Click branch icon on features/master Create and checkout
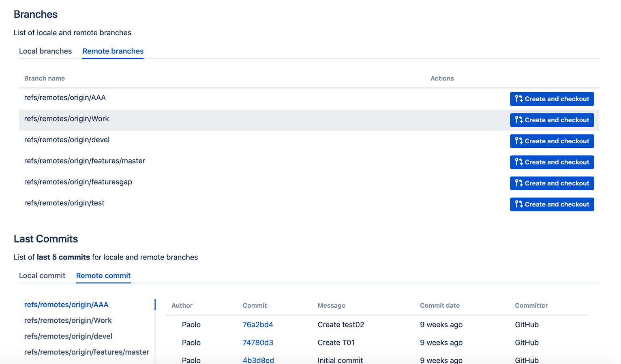This screenshot has height=364, width=621. coord(518,162)
